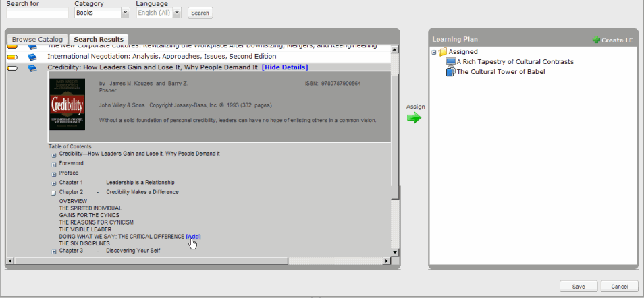Image resolution: width=644 pixels, height=298 pixels.
Task: Expand Chapter 1 Leadership Is a Relationship
Action: 53,183
